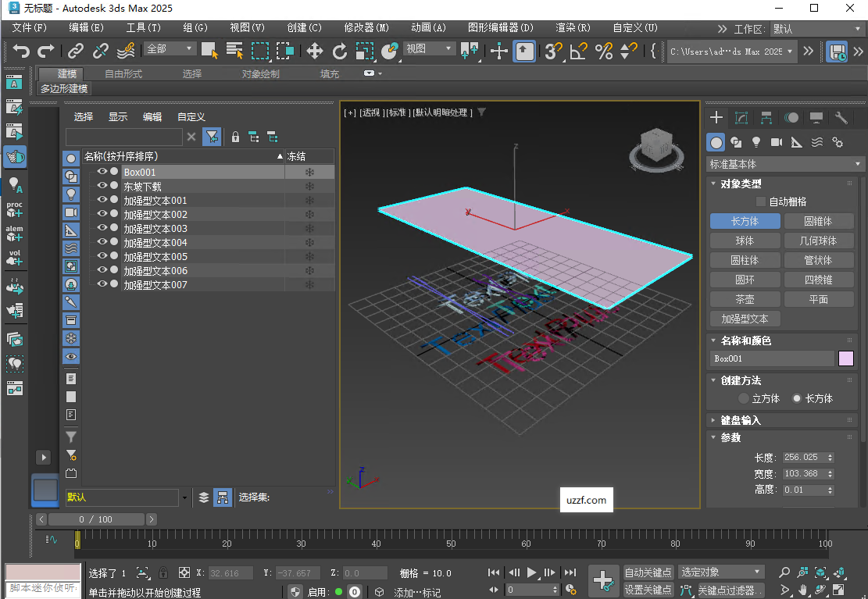Click the 加强型文本 creation button

(x=745, y=319)
